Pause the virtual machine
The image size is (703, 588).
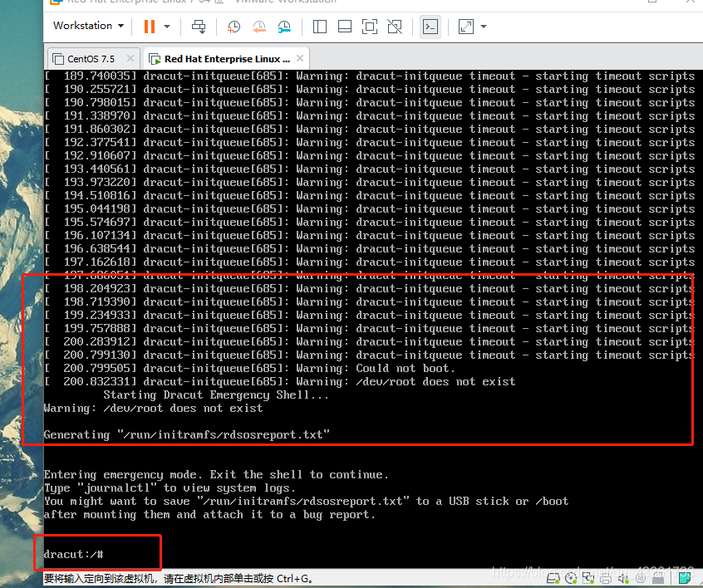click(149, 27)
